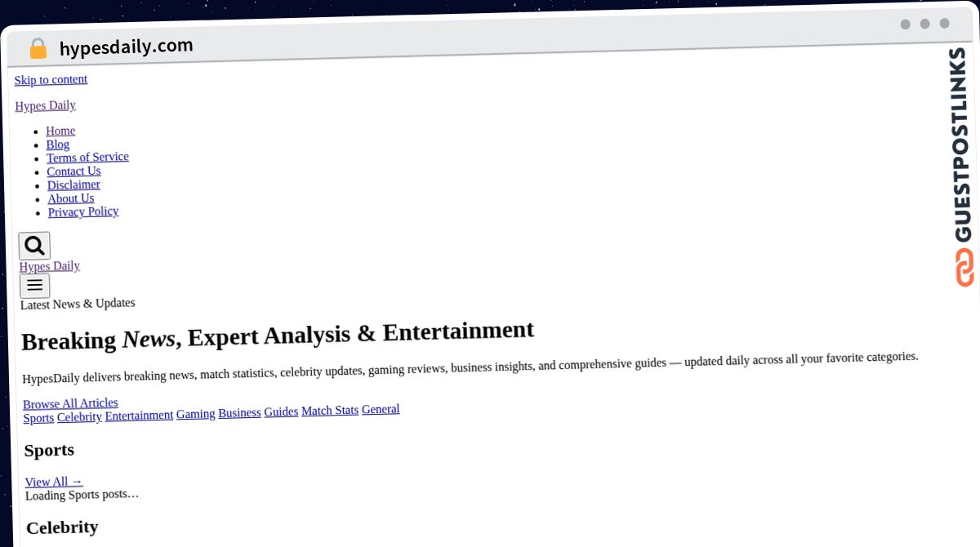This screenshot has height=547, width=980.
Task: Click the Loading Sports posts text
Action: tap(82, 495)
